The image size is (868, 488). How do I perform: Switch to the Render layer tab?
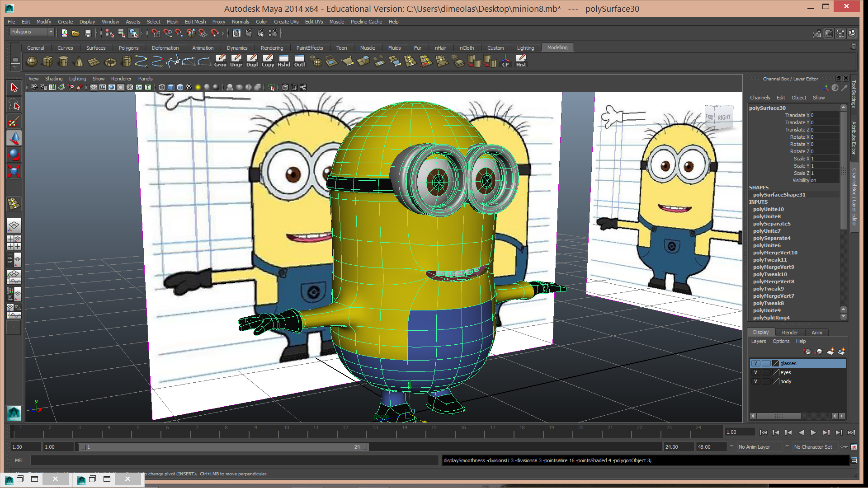(x=790, y=333)
